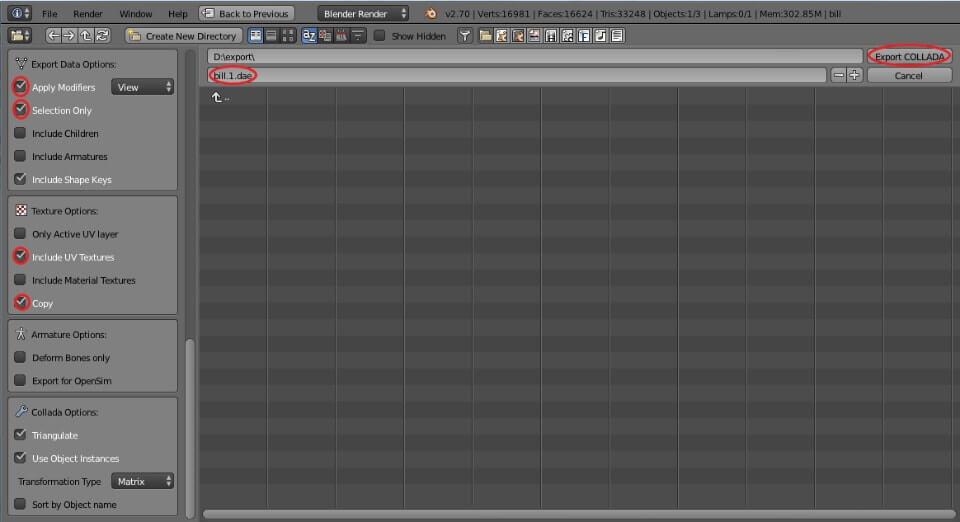Toggle Use Object Instances checkbox
This screenshot has width=960, height=522.
click(20, 457)
